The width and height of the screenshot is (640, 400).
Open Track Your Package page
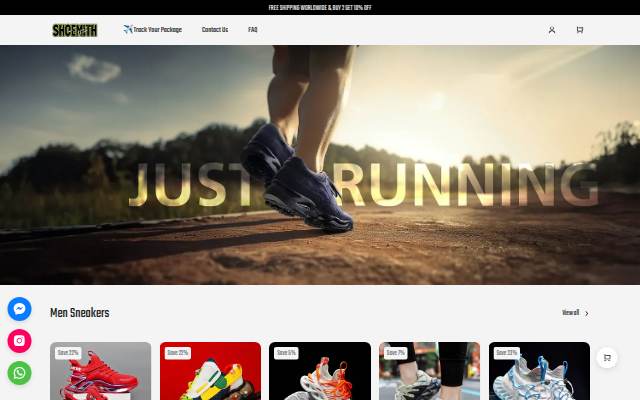[153, 29]
